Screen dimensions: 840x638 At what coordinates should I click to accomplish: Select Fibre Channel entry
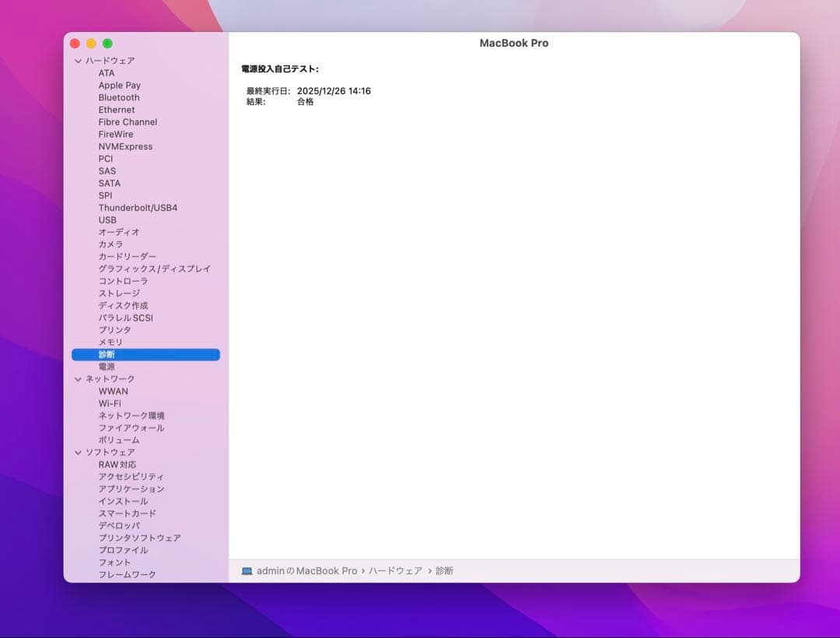[x=128, y=122]
